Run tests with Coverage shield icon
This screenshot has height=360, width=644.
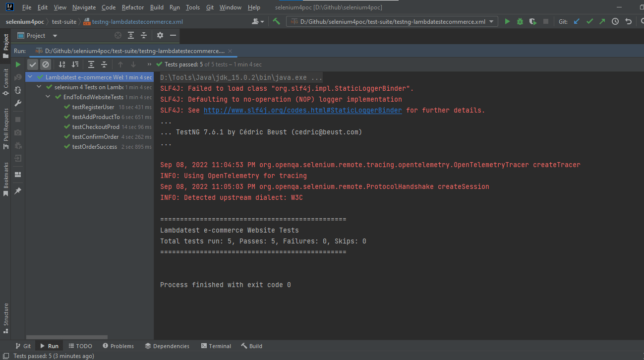coord(533,21)
